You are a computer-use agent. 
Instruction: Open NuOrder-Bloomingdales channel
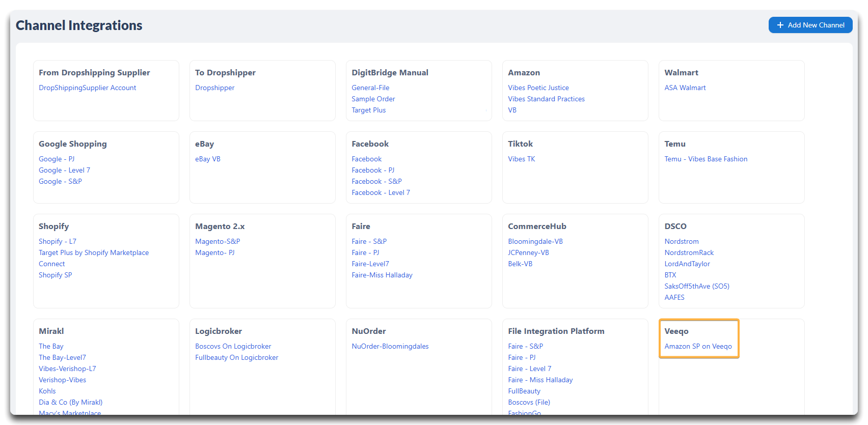coord(390,346)
